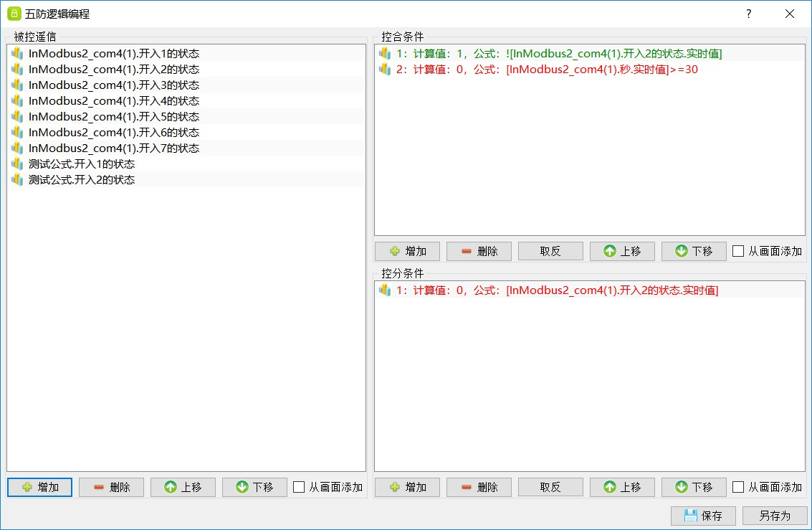Click the red minus 删除 icon under 被控遥信 list
The width and height of the screenshot is (812, 530).
coord(99,488)
